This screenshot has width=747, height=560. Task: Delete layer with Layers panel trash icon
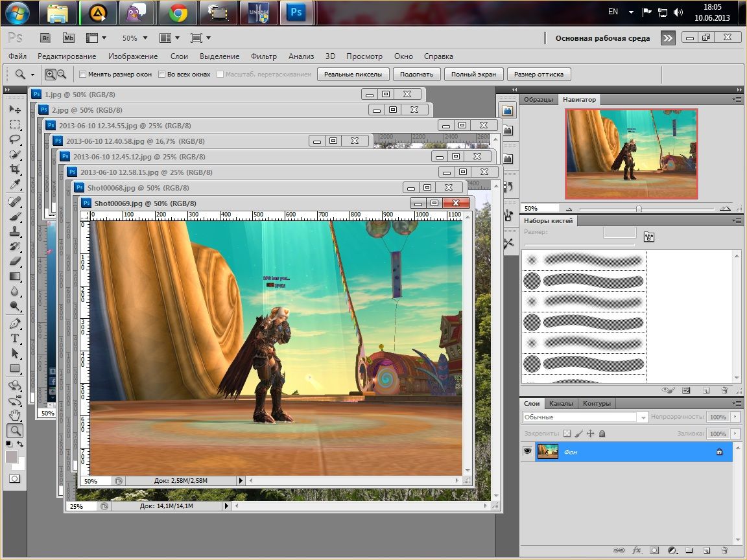point(724,550)
